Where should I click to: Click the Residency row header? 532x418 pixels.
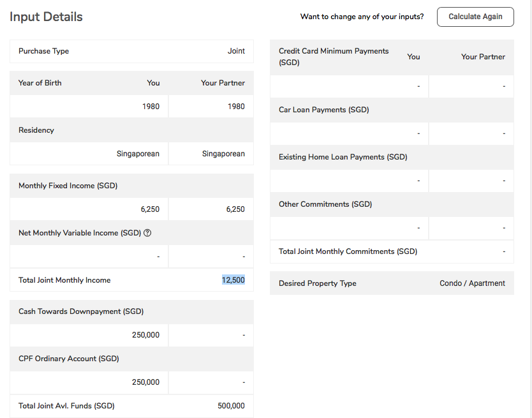pyautogui.click(x=36, y=130)
